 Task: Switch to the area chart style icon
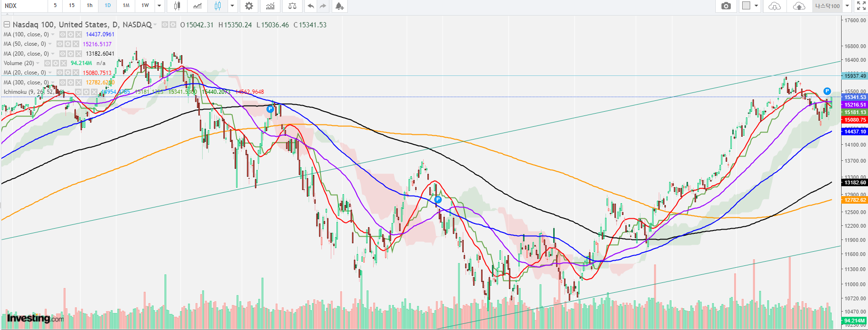coord(198,6)
